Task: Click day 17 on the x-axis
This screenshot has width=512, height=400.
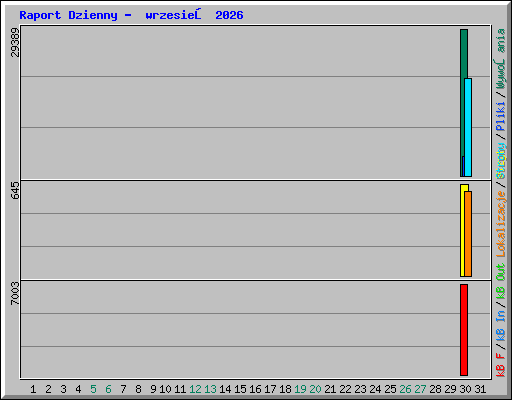Action: [270, 389]
